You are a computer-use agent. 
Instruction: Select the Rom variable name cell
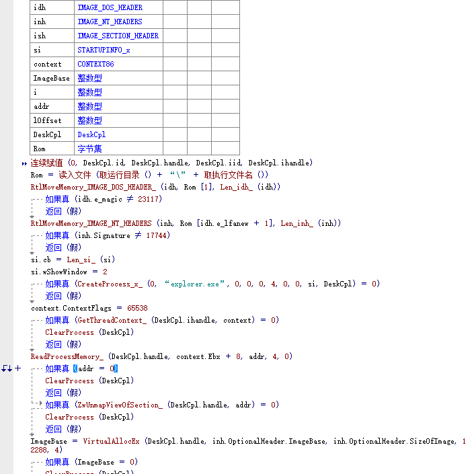coord(52,149)
